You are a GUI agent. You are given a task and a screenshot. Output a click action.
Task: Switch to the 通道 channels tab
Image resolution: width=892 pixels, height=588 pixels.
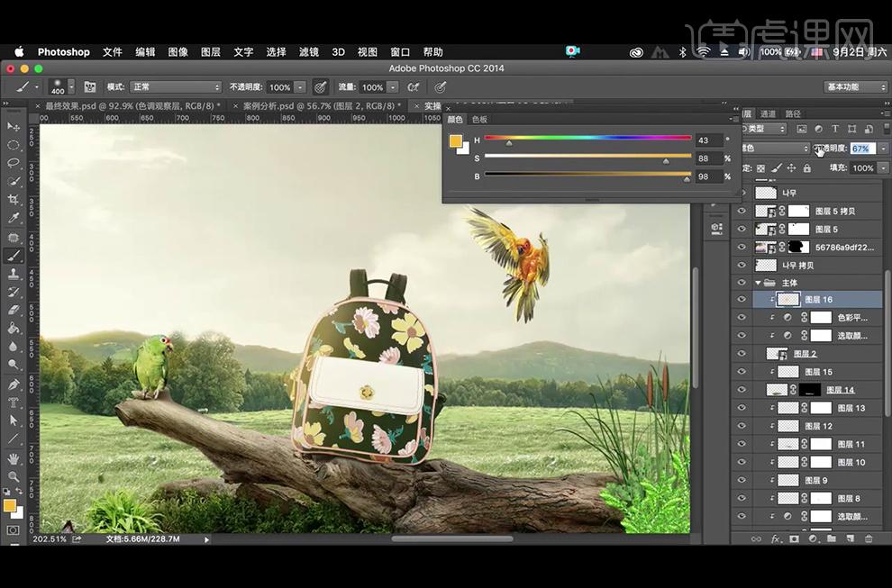[768, 113]
